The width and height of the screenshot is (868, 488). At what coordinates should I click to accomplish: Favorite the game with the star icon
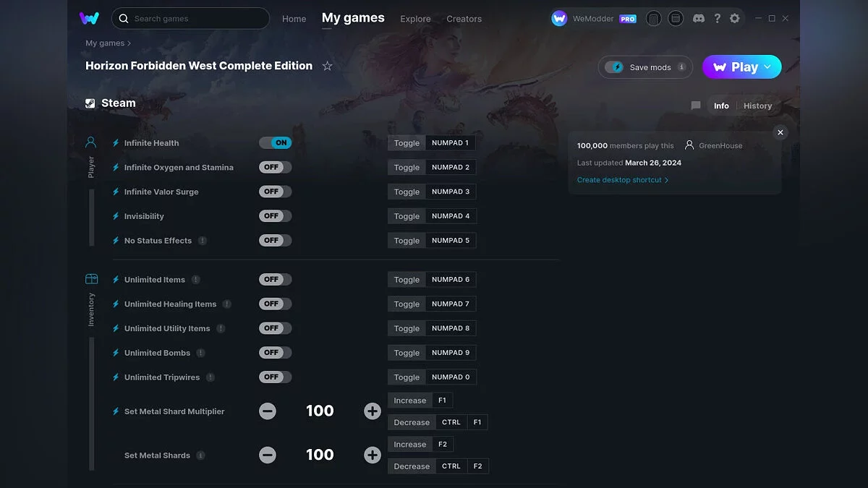(327, 66)
